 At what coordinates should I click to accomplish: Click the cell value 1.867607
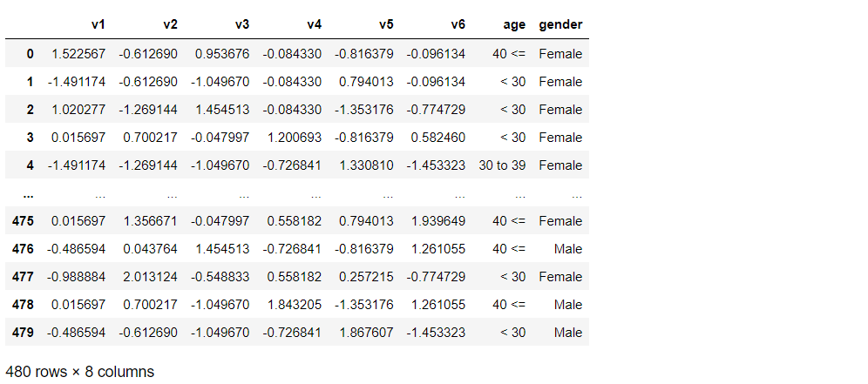[x=367, y=333]
